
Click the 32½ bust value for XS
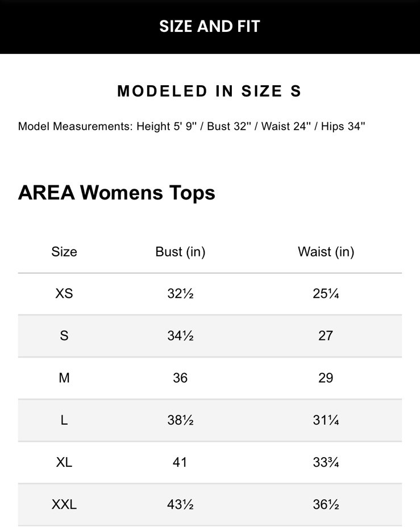click(180, 294)
